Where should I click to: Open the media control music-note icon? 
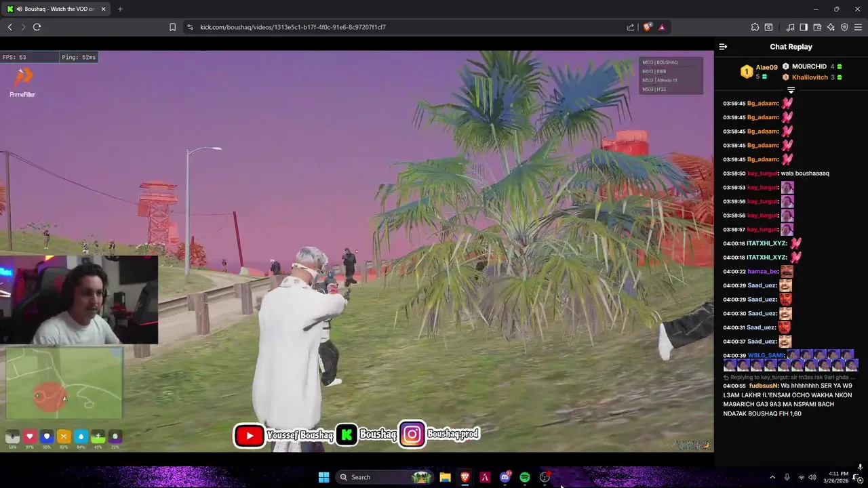(790, 27)
